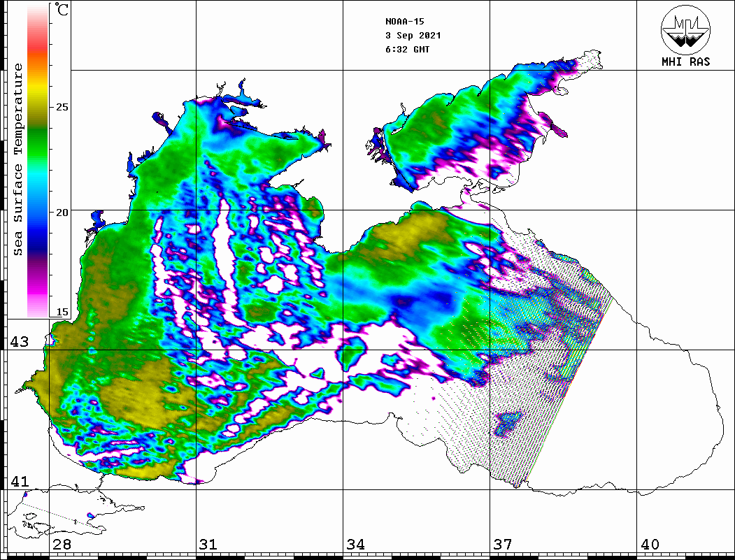Click longitude label "40"
Screen dimensions: 735x560
coord(650,545)
